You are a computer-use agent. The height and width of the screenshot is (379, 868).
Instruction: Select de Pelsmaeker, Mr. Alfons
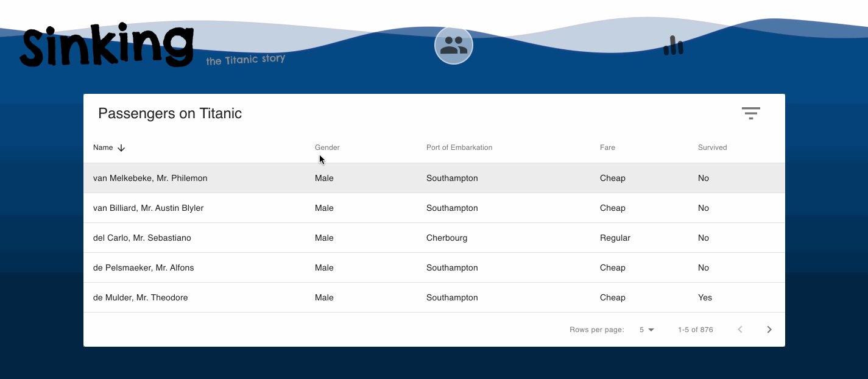[144, 267]
